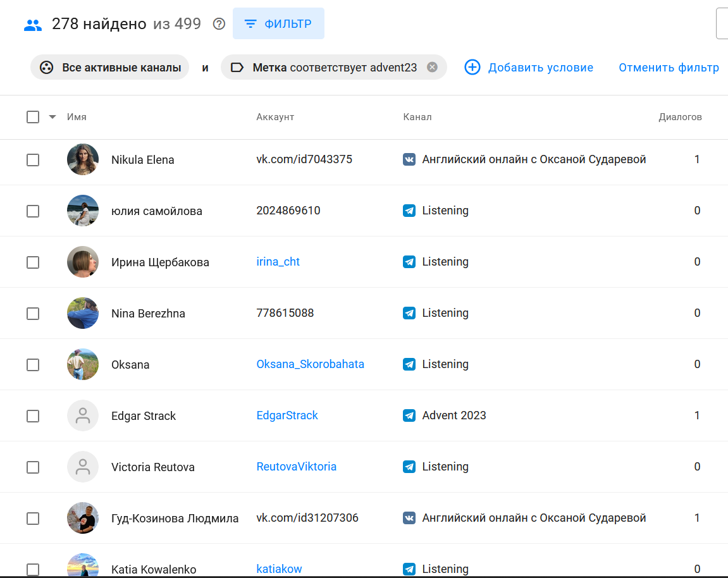Image resolution: width=728 pixels, height=578 pixels.
Task: Click the all active channels icon
Action: [47, 67]
